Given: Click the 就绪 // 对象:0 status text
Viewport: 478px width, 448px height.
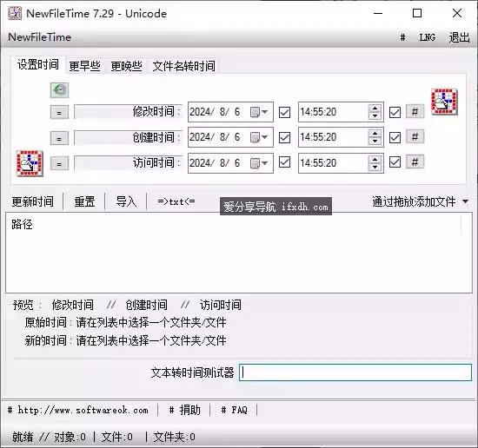Looking at the screenshot, I should pos(49,437).
